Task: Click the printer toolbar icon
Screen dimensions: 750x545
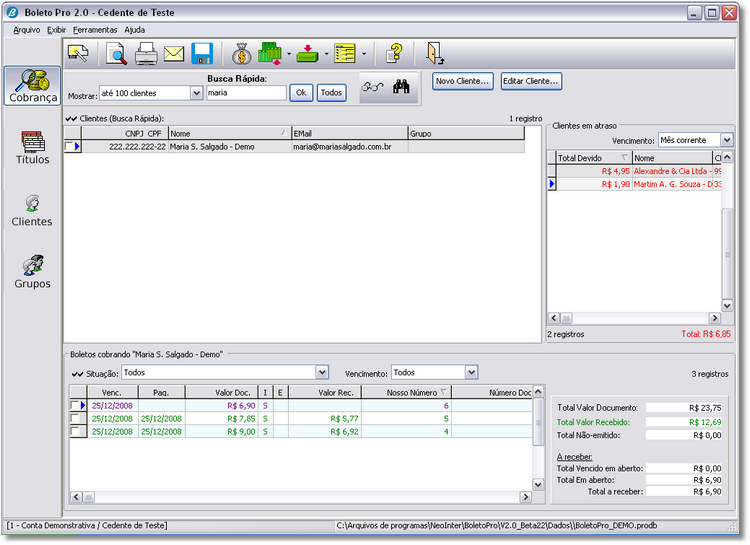Action: [x=146, y=54]
